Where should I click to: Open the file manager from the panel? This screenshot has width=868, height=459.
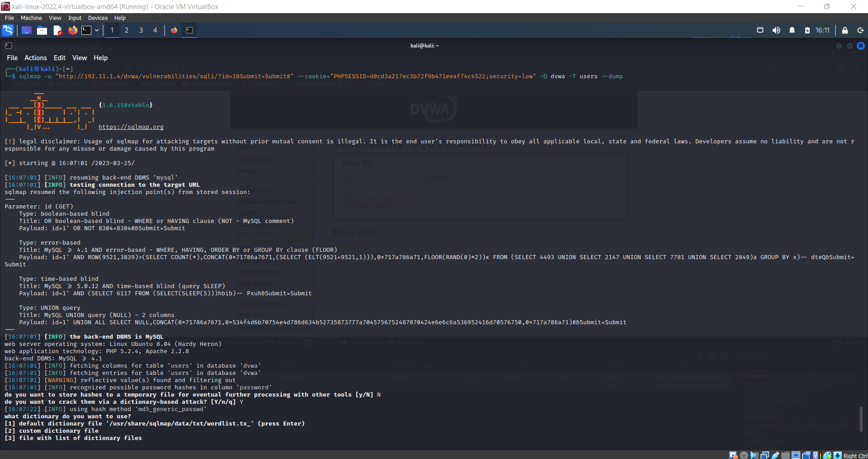pyautogui.click(x=42, y=30)
